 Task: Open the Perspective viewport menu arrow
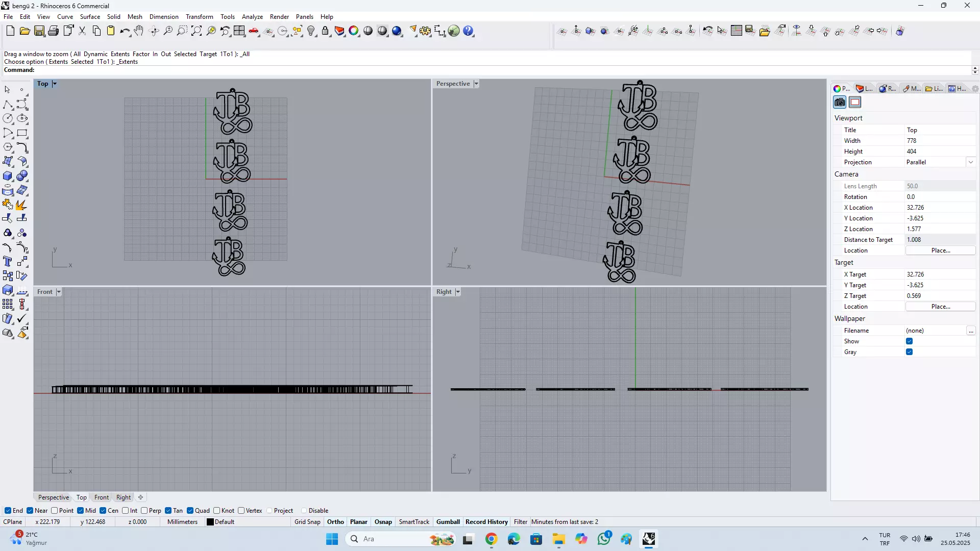(x=476, y=84)
